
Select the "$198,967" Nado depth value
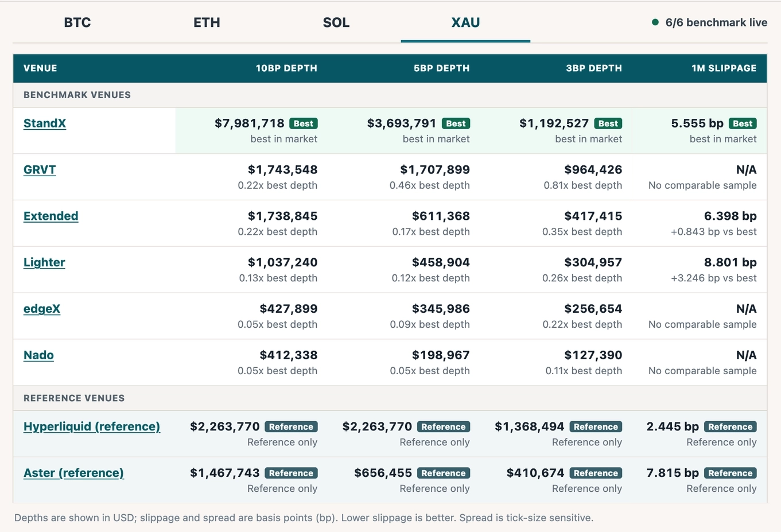(x=441, y=355)
